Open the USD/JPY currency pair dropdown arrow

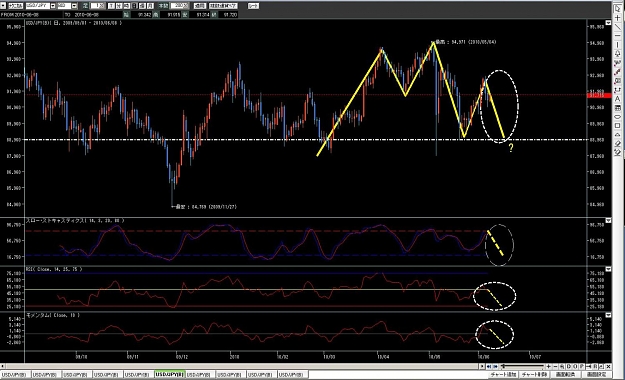click(53, 6)
